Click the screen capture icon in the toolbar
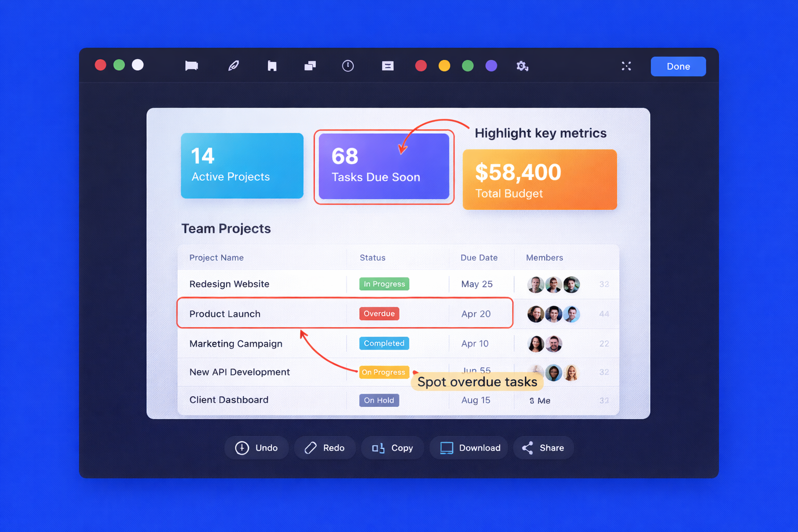The height and width of the screenshot is (532, 798). (191, 66)
